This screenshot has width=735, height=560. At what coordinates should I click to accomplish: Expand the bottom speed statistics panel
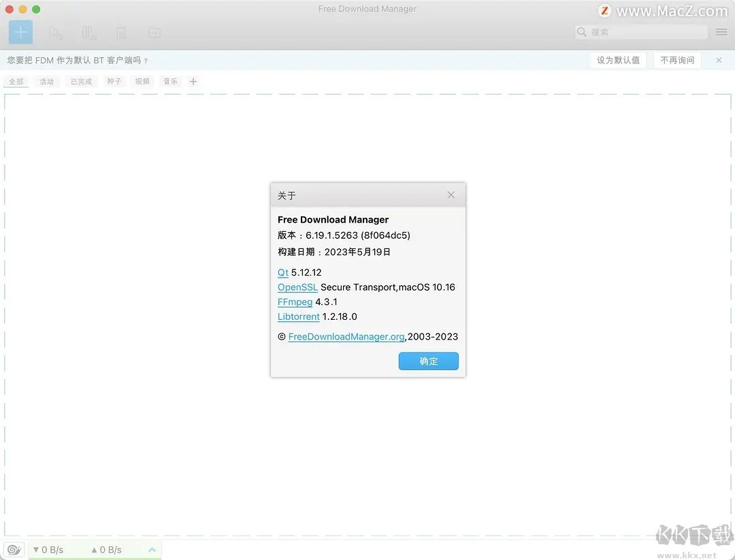(x=152, y=549)
